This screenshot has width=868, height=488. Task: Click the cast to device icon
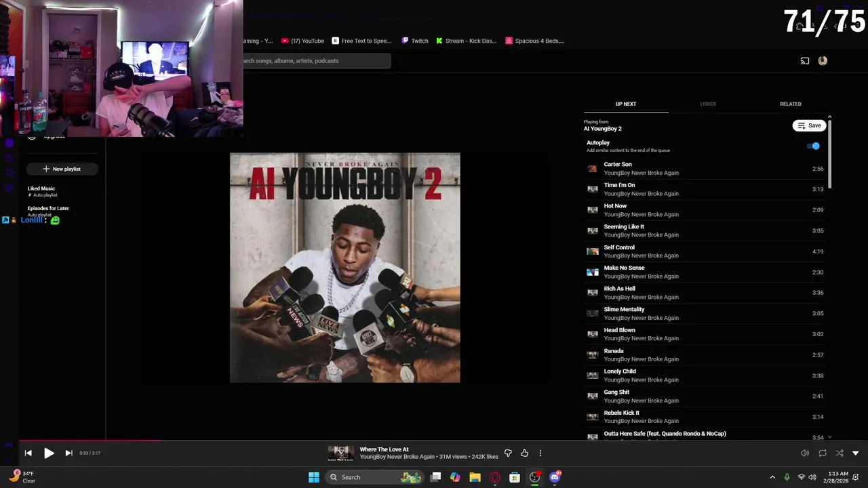click(x=805, y=61)
